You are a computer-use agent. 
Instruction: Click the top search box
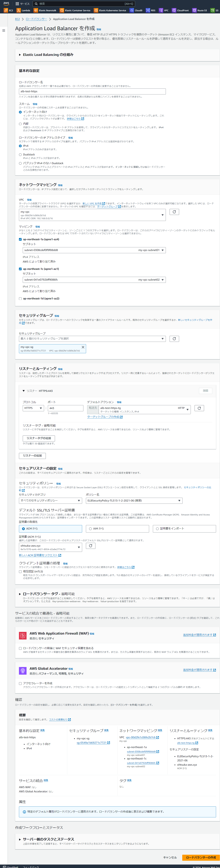tap(84, 4)
